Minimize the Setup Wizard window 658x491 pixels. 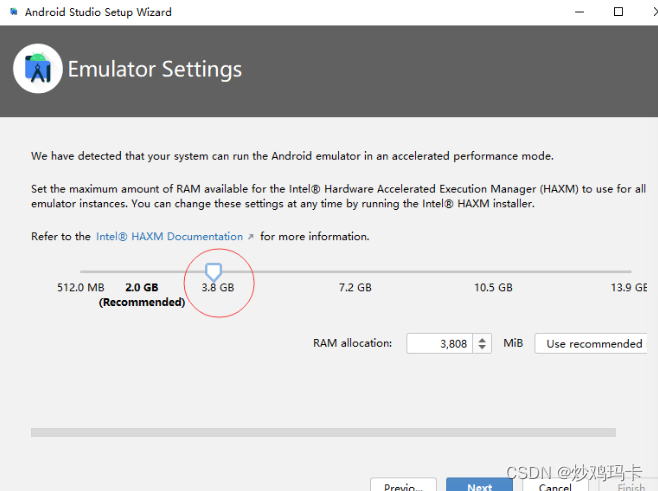pyautogui.click(x=580, y=12)
